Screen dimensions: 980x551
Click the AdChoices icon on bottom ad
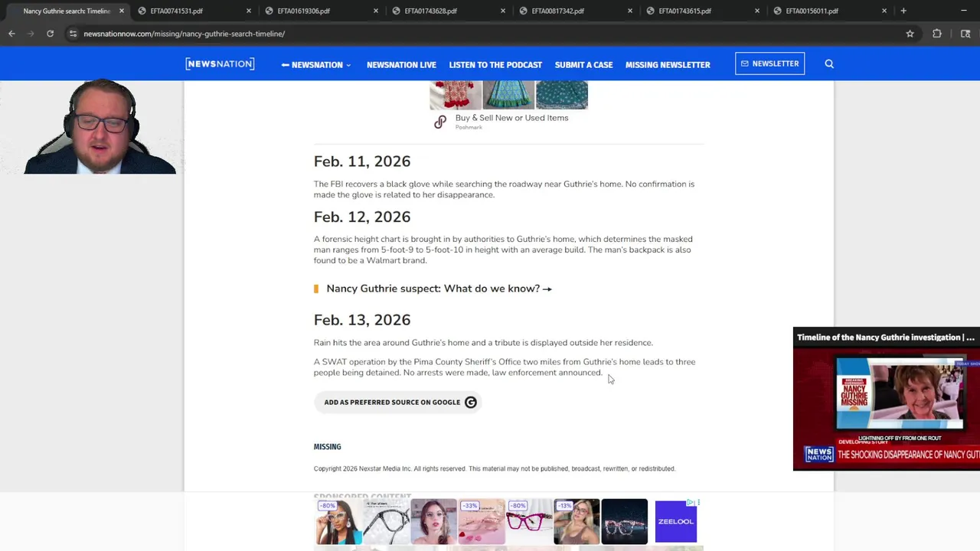(x=691, y=503)
